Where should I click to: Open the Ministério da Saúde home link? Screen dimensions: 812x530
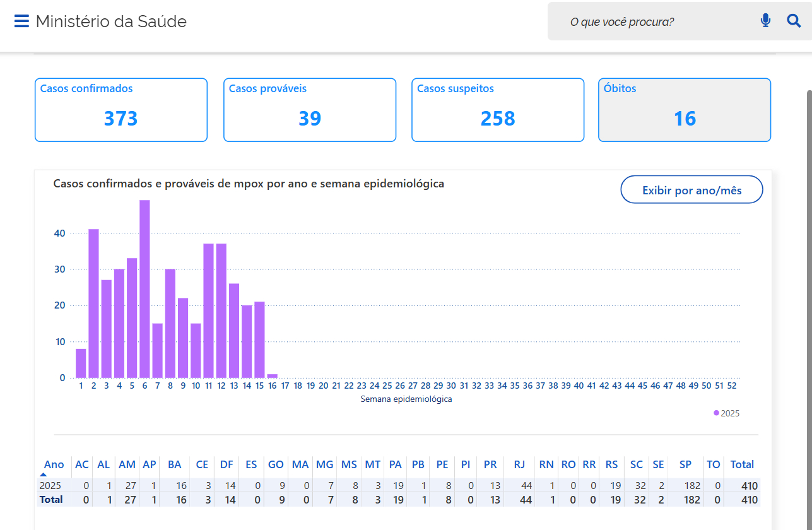(111, 21)
